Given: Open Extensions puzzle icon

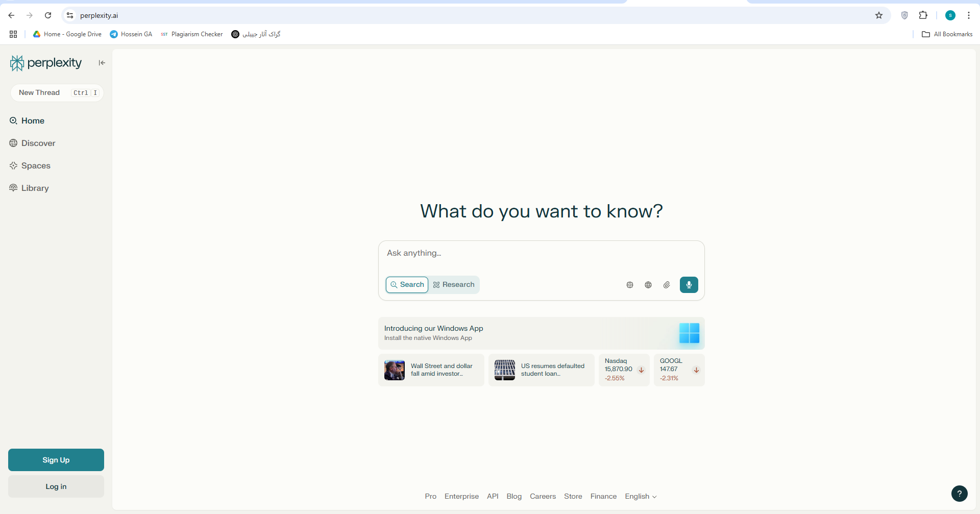Looking at the screenshot, I should pyautogui.click(x=923, y=15).
